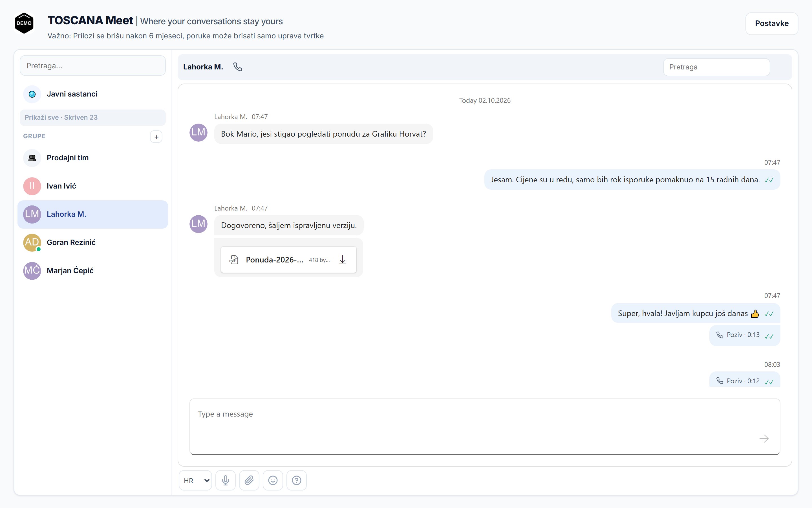The height and width of the screenshot is (508, 812).
Task: Expand hidden chats via Prikaži sve · Skriven 23
Action: pyautogui.click(x=92, y=118)
